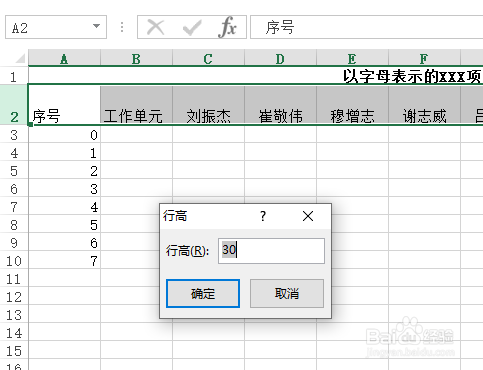Click cell containing 崔敬伟

click(280, 105)
